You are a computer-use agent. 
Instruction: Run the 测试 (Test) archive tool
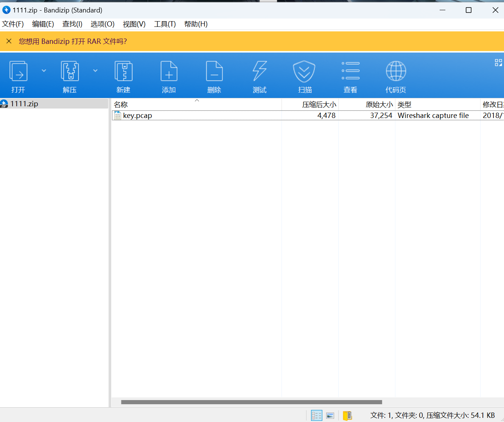coord(260,71)
